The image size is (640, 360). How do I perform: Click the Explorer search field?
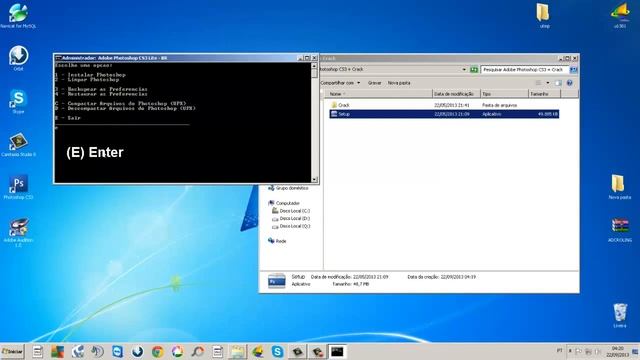524,70
